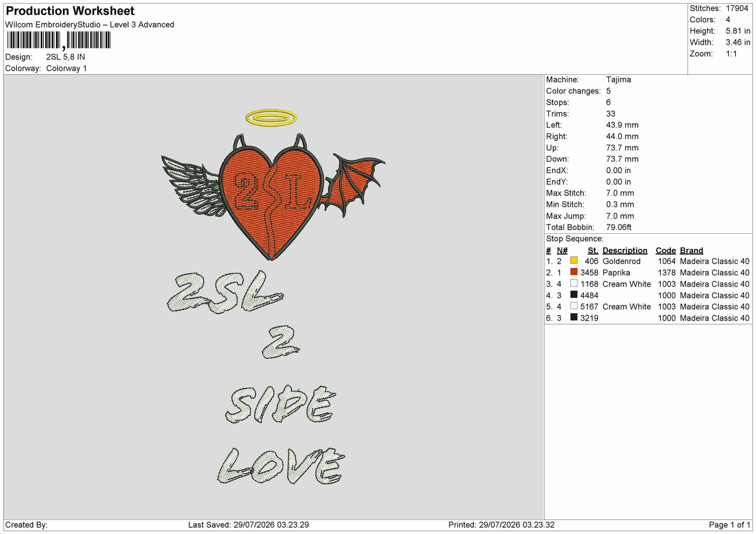756x534 pixels.
Task: Select the Total Bobbin value '79.06ft'
Action: point(619,228)
